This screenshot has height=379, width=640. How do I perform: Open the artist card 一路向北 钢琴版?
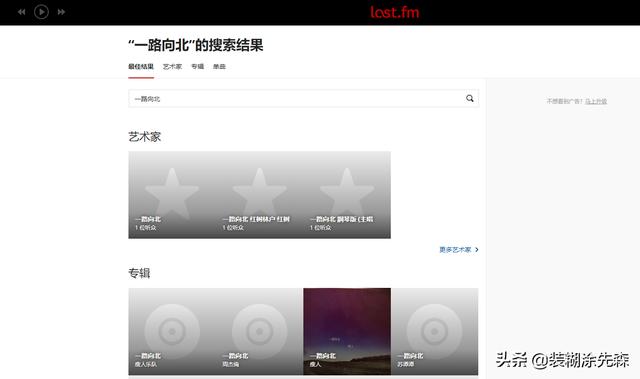[x=347, y=195]
